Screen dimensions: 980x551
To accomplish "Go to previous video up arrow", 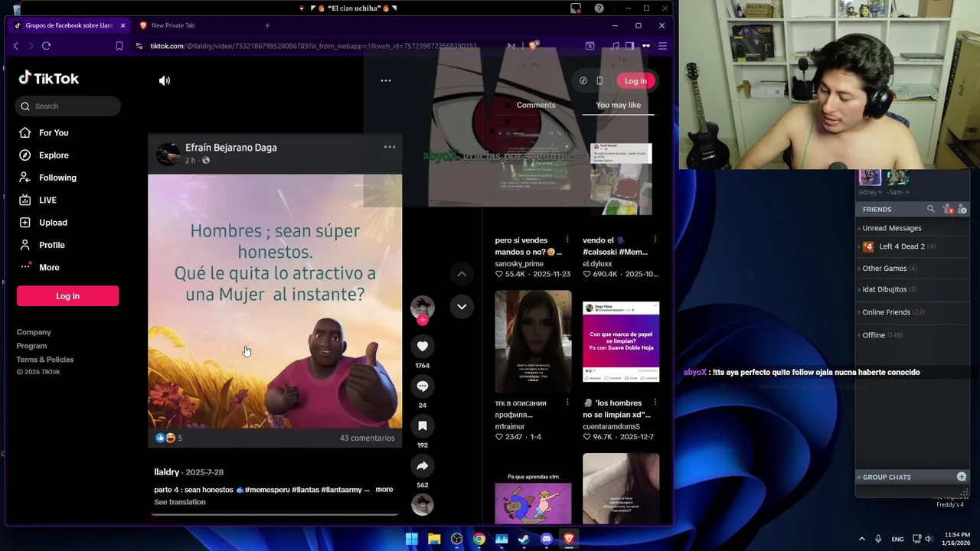I will [x=462, y=274].
